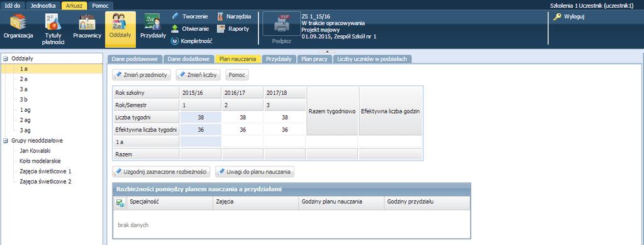Select Koło modelarskie group
The width and height of the screenshot is (644, 245).
point(40,161)
